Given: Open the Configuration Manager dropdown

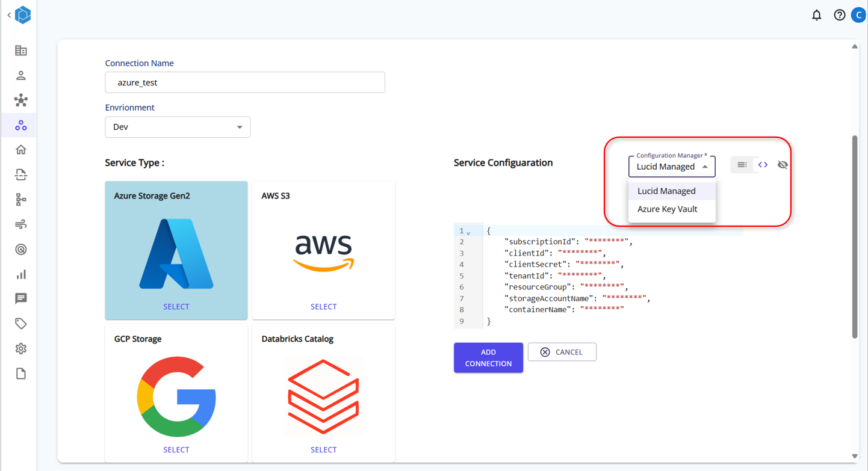Looking at the screenshot, I should tap(672, 167).
